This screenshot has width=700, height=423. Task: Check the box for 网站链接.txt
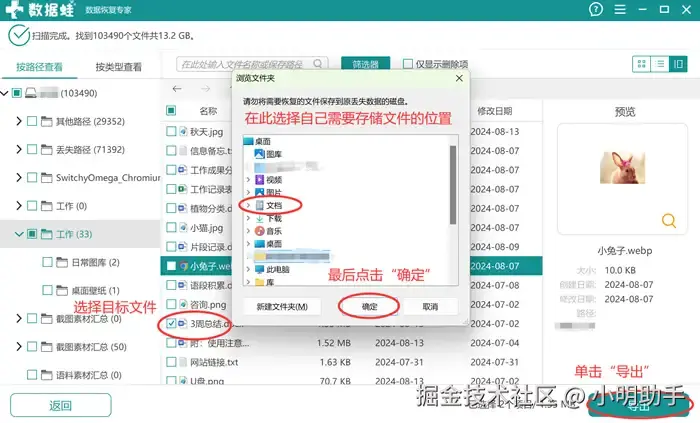point(171,362)
